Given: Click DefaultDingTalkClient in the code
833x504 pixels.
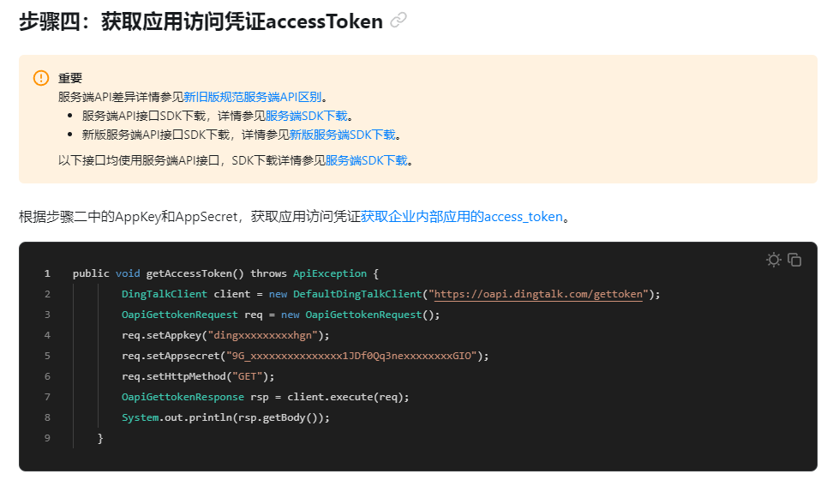Looking at the screenshot, I should [357, 294].
